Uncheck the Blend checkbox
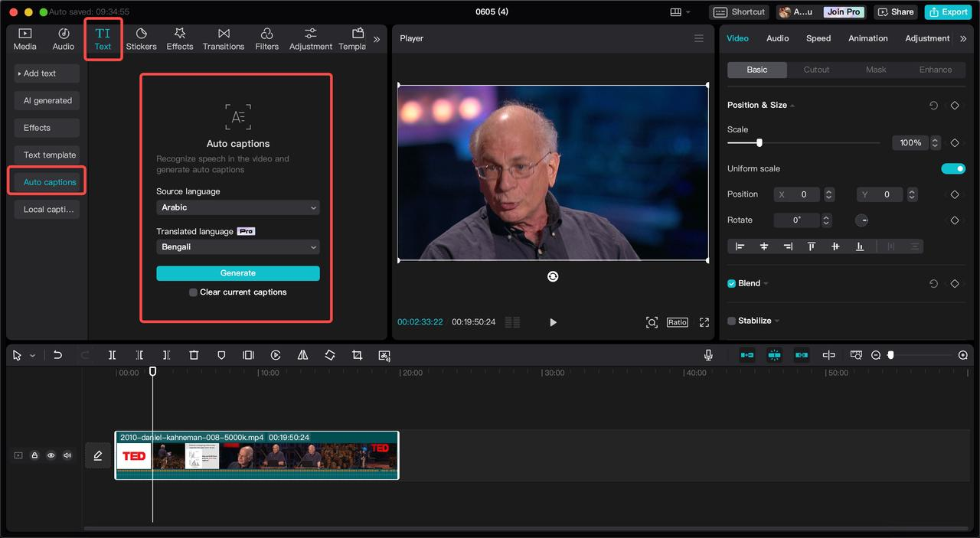Screen dimensions: 980x538 (x=731, y=283)
